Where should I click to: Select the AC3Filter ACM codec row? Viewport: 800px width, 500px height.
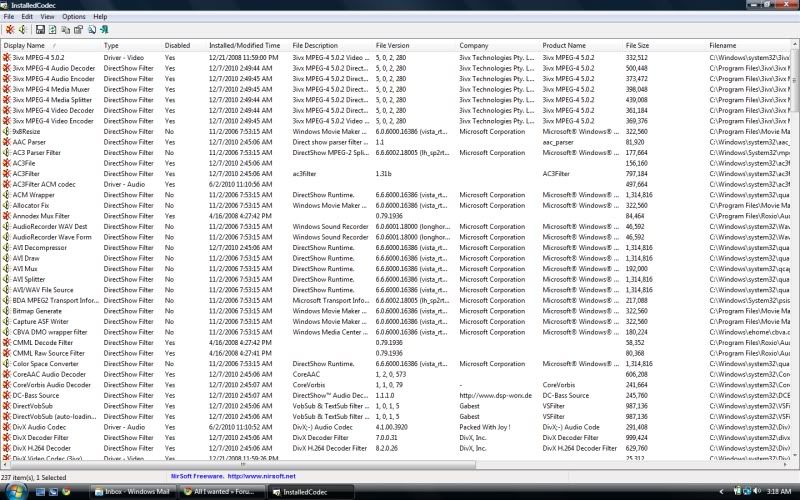tap(395, 184)
